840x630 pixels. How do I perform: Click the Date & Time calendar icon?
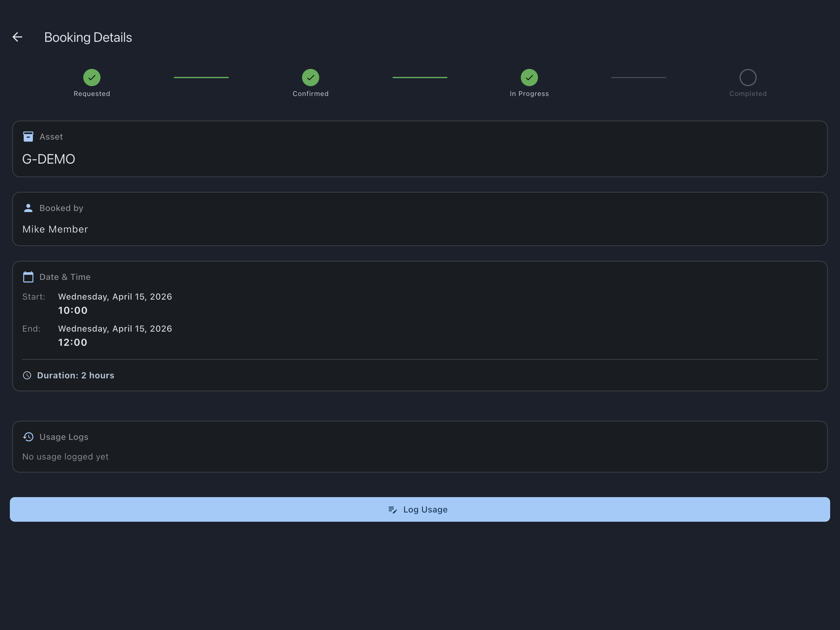[x=28, y=277]
